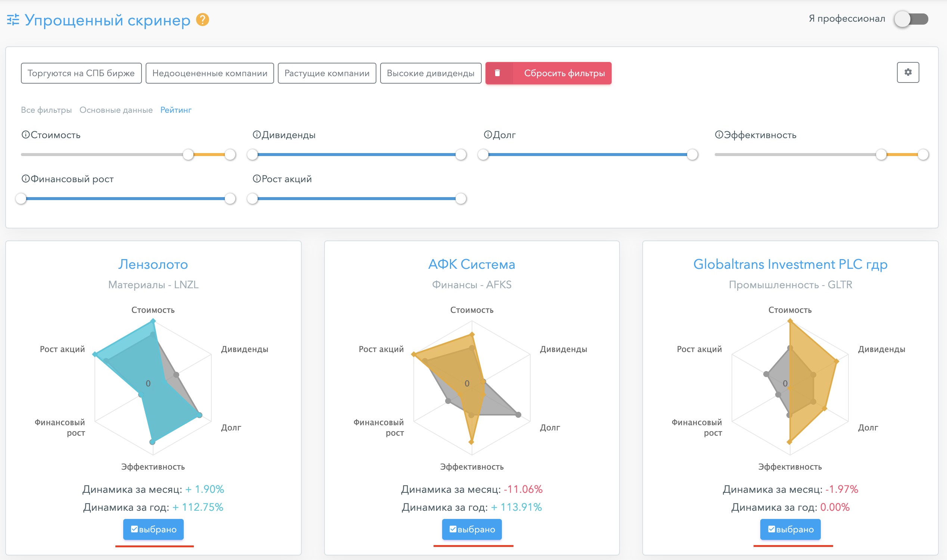Click Материалы - LNZL sector label

[153, 284]
